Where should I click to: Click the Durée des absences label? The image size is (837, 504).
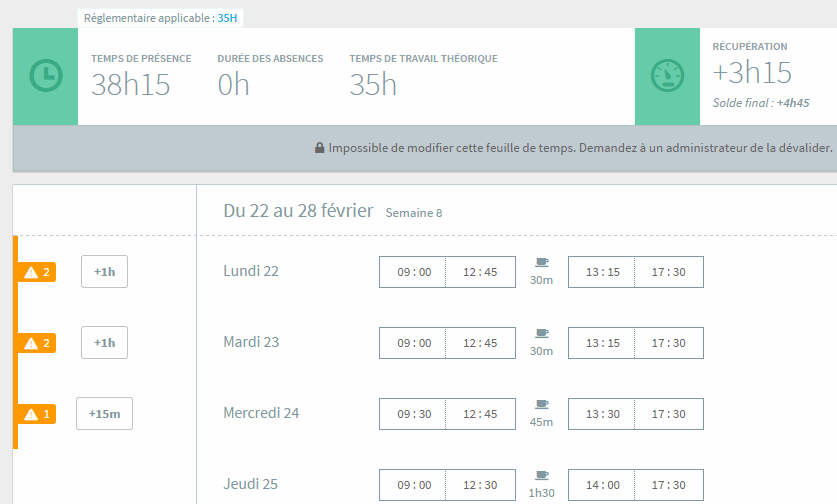click(270, 59)
